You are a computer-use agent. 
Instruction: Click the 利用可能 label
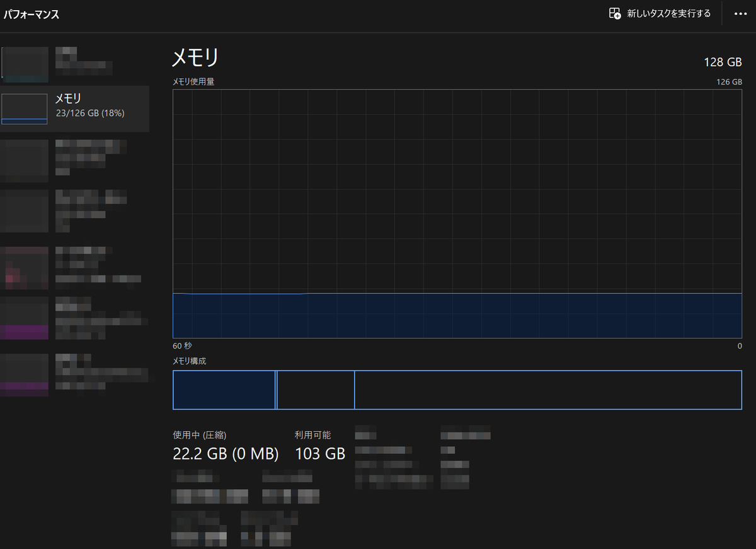(x=312, y=435)
